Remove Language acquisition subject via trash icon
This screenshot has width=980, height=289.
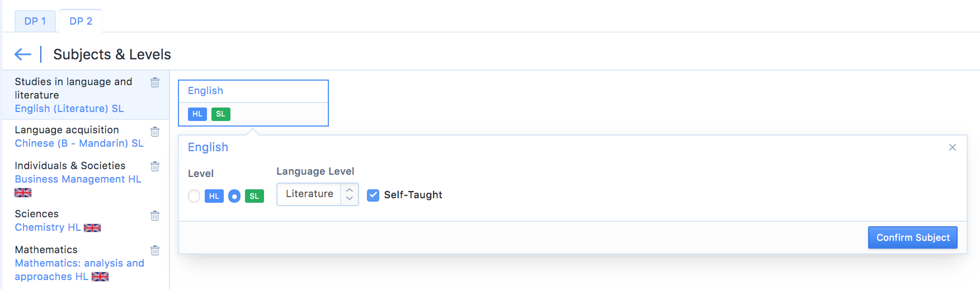155,132
